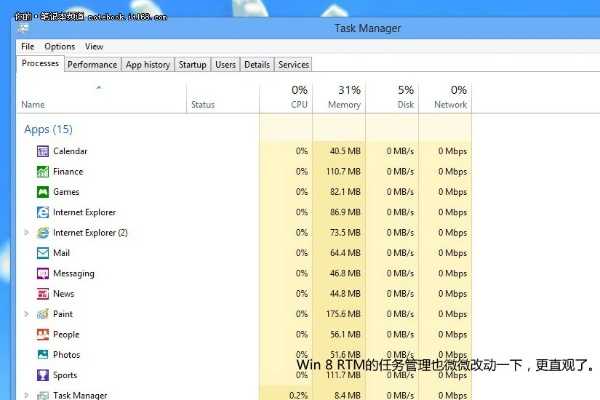Collapse the Apps (15) group heading
This screenshot has width=600, height=400.
pos(48,129)
